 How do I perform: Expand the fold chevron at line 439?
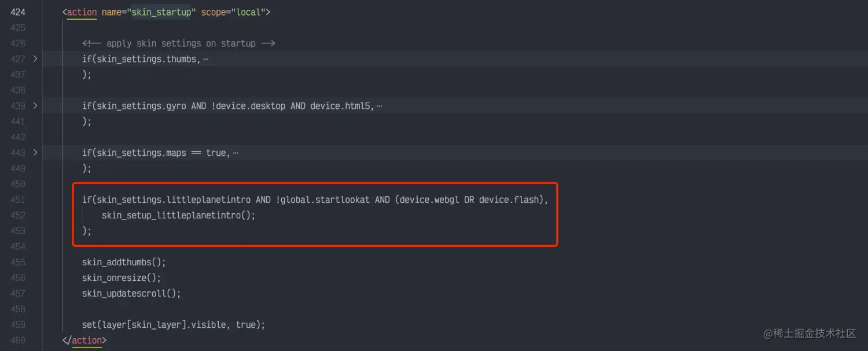(x=35, y=106)
